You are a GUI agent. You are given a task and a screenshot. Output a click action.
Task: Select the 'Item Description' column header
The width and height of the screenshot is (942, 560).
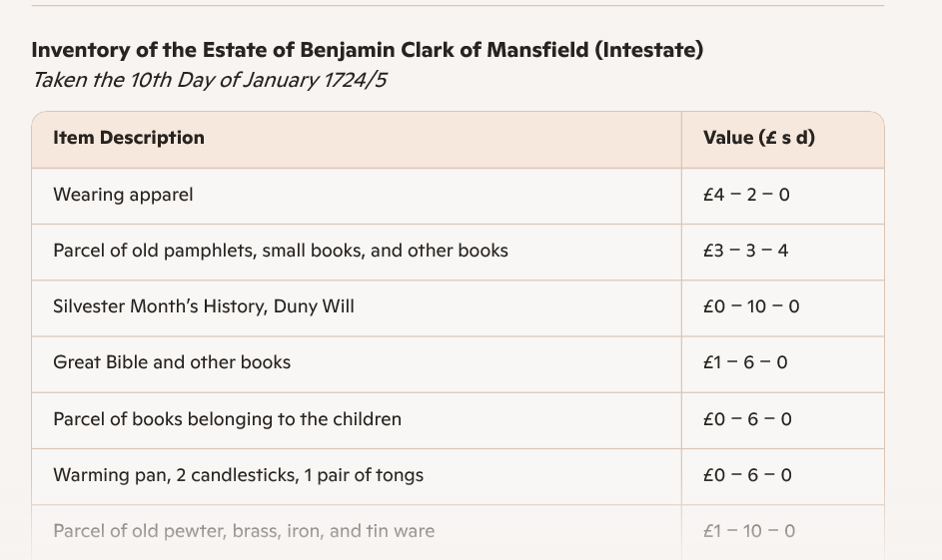coord(129,138)
